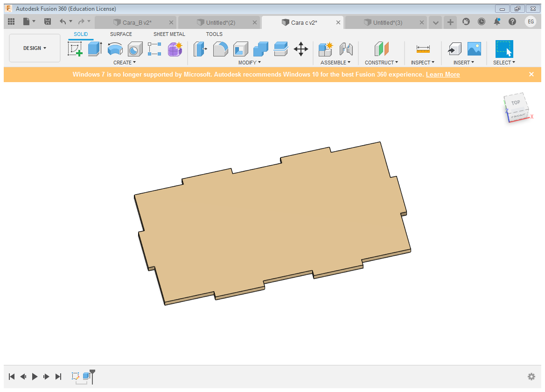545x392 pixels.
Task: Select the Revolve tool
Action: click(x=115, y=49)
